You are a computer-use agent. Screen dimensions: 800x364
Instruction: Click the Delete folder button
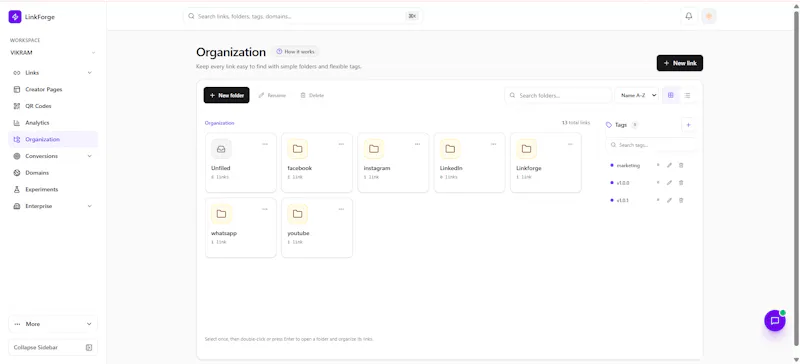point(312,95)
